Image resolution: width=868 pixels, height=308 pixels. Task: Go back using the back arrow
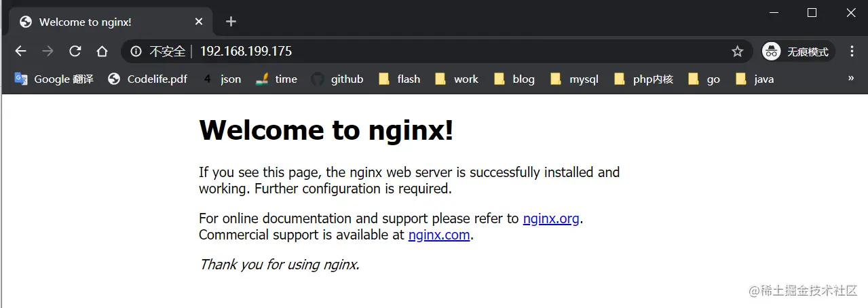[21, 52]
